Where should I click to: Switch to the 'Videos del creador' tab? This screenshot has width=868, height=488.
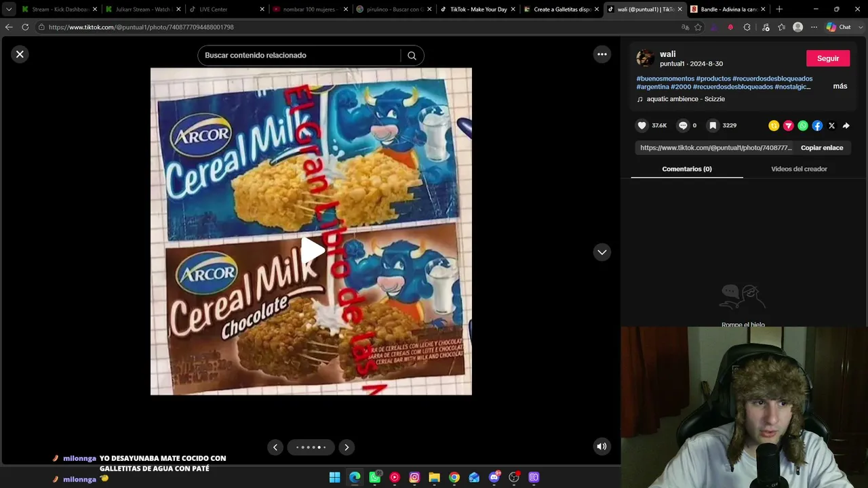pyautogui.click(x=799, y=169)
